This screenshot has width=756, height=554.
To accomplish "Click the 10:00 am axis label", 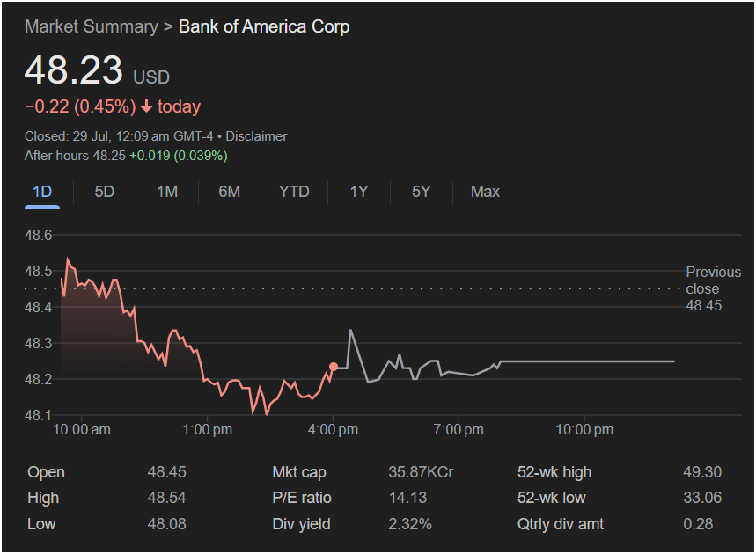I will tap(82, 429).
